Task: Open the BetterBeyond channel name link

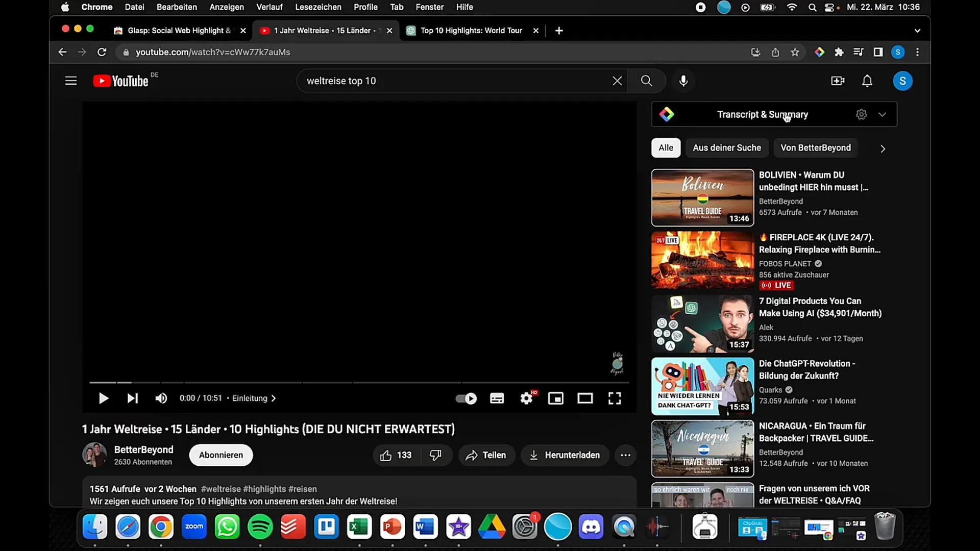Action: (x=144, y=449)
